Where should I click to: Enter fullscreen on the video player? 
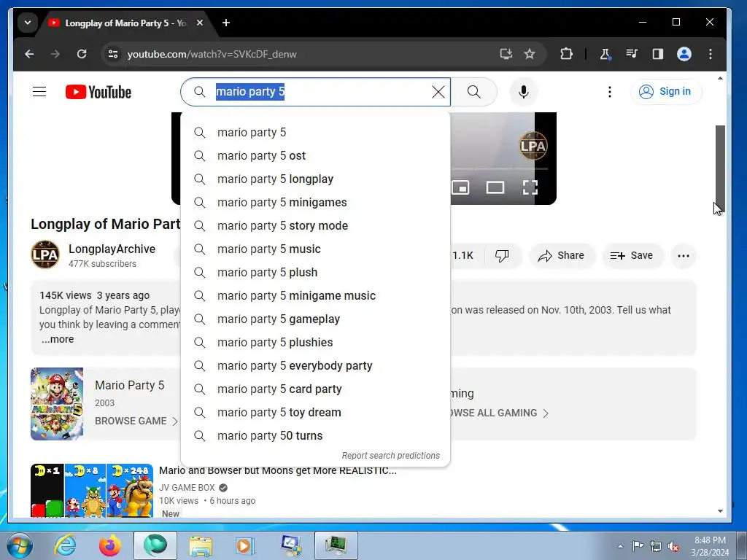[x=530, y=187]
